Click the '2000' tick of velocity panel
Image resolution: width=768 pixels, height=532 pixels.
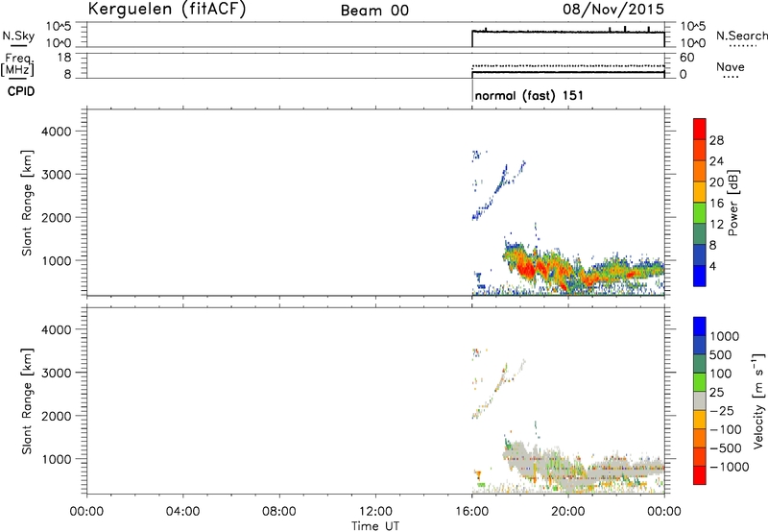click(57, 416)
